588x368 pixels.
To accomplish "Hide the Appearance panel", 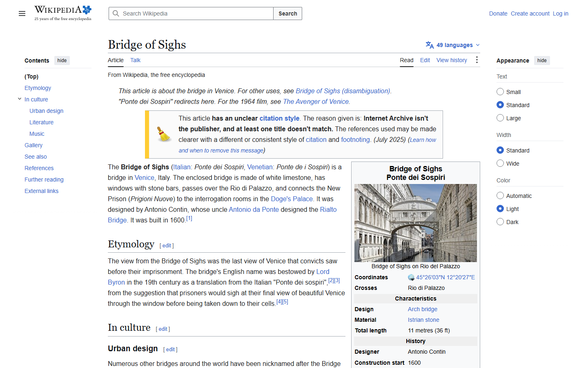I will tap(542, 61).
